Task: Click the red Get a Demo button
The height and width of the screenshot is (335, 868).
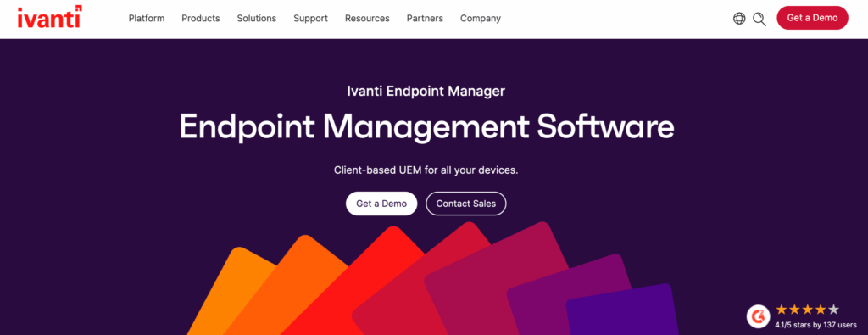Action: coord(812,18)
